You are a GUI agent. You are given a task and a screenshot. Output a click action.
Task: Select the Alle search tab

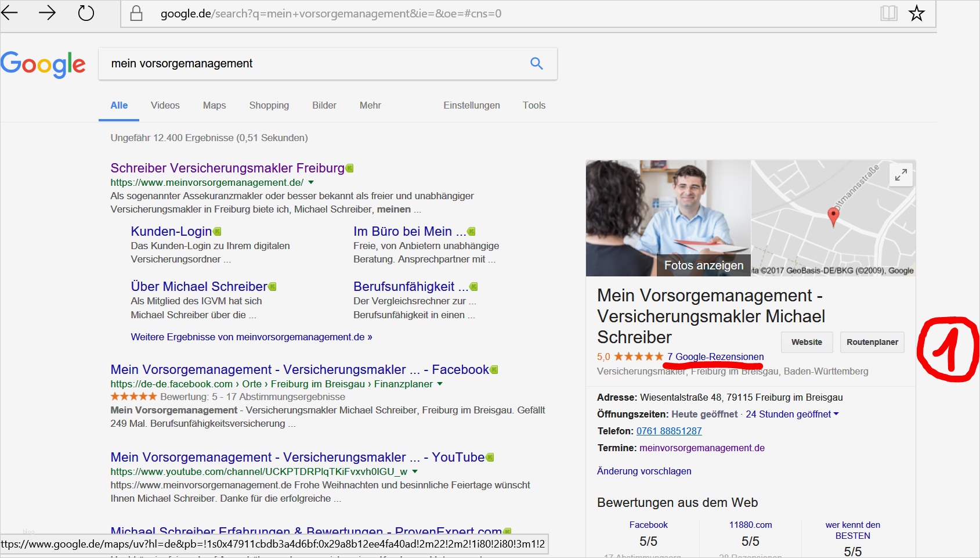(119, 105)
